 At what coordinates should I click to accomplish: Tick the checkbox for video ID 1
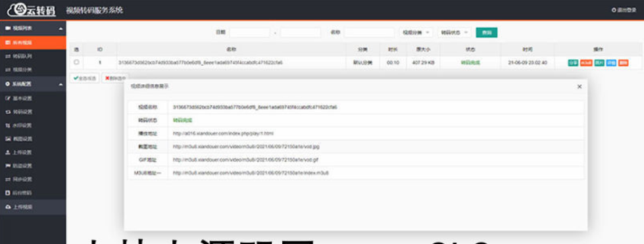[x=76, y=62]
